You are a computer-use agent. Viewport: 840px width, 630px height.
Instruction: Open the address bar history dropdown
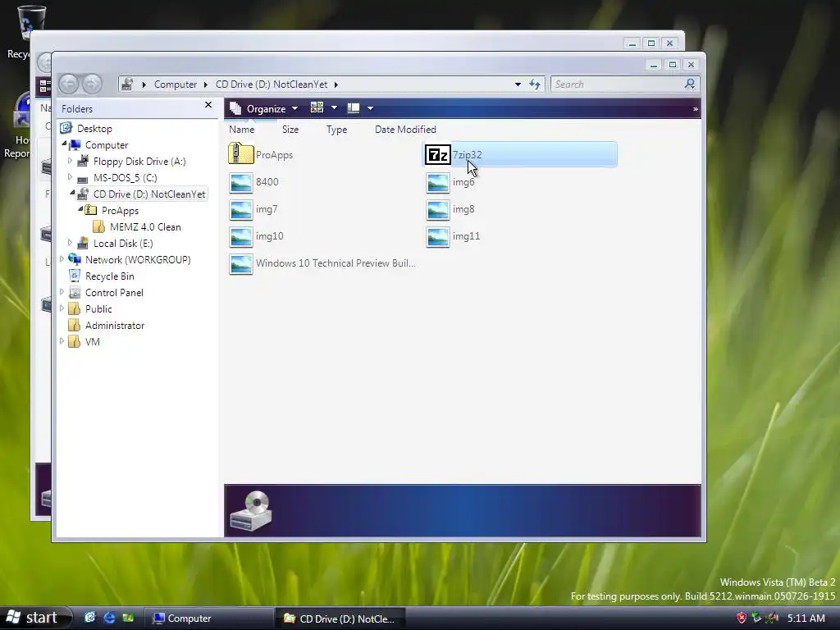pyautogui.click(x=518, y=84)
